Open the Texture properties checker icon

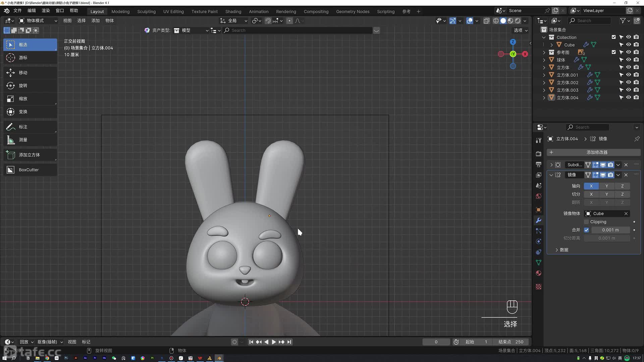click(x=538, y=287)
